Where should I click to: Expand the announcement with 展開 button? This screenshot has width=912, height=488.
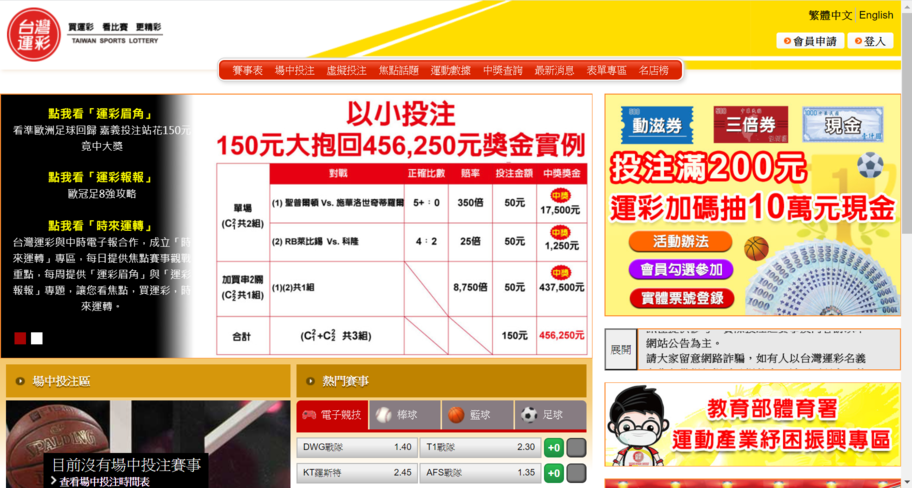coord(621,349)
